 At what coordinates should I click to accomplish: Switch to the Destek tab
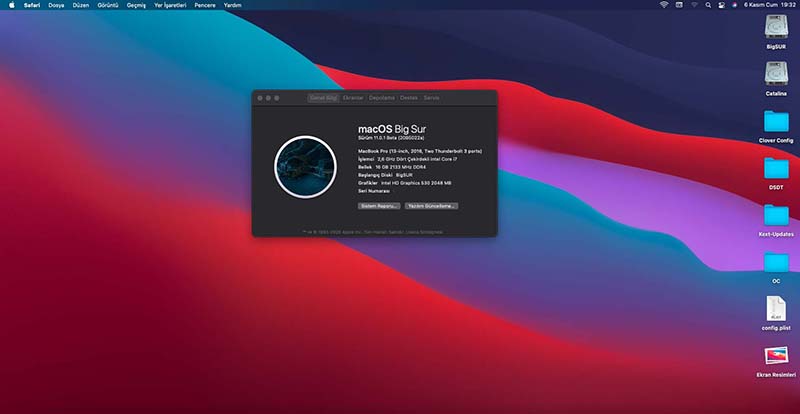408,97
